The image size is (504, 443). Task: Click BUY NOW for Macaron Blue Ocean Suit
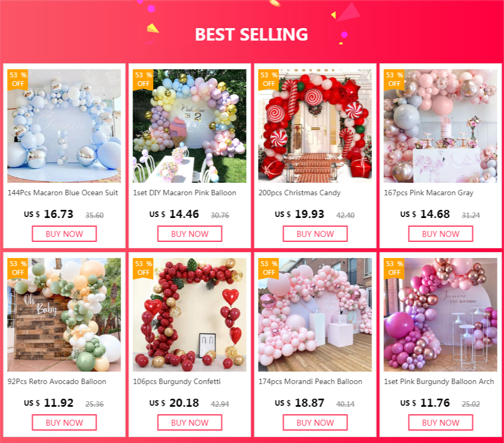[x=64, y=234]
